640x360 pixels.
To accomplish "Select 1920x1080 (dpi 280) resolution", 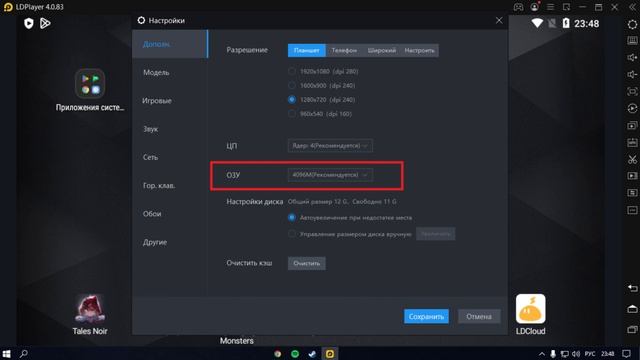I will (291, 71).
